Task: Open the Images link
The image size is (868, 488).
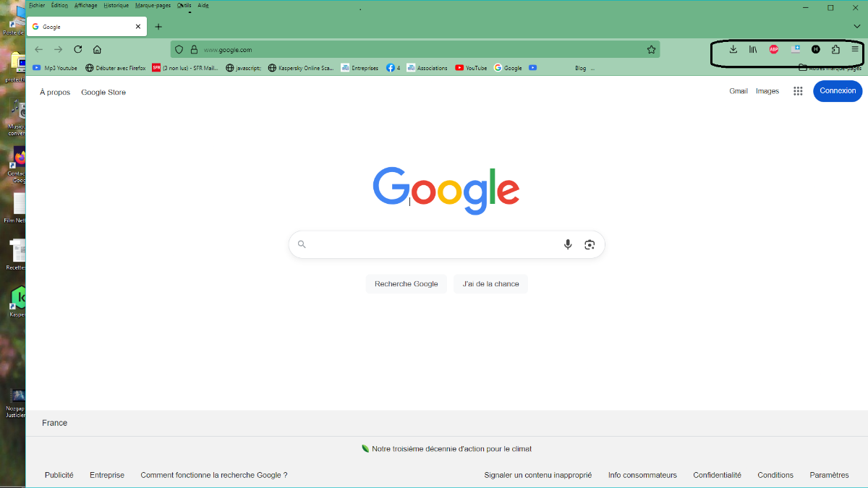Action: click(767, 91)
